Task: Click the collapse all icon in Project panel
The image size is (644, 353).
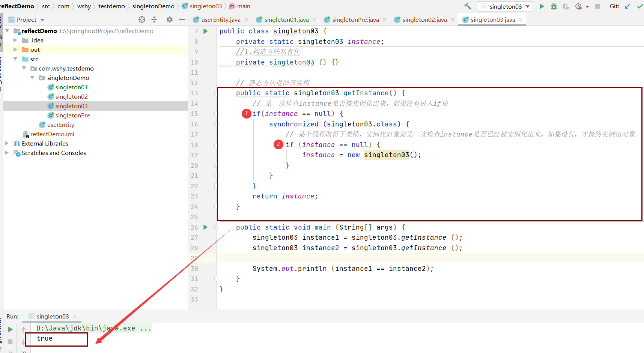Action: (x=154, y=20)
